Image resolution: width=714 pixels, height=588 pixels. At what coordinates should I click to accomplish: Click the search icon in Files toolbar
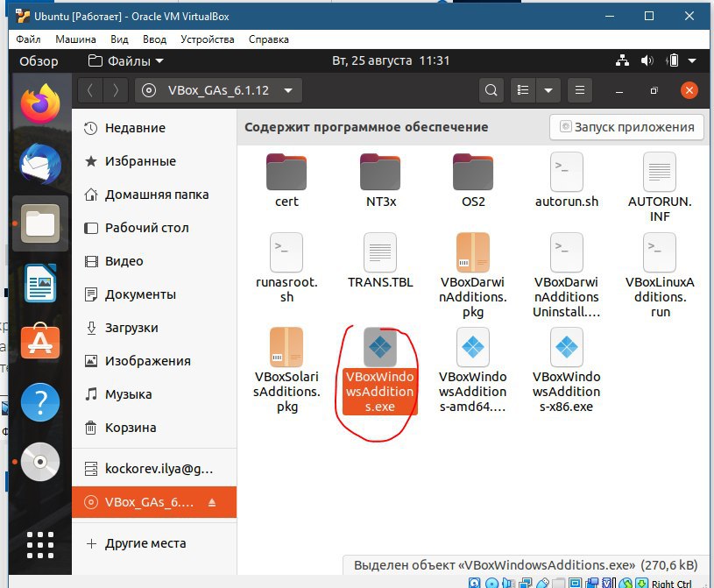coord(491,90)
